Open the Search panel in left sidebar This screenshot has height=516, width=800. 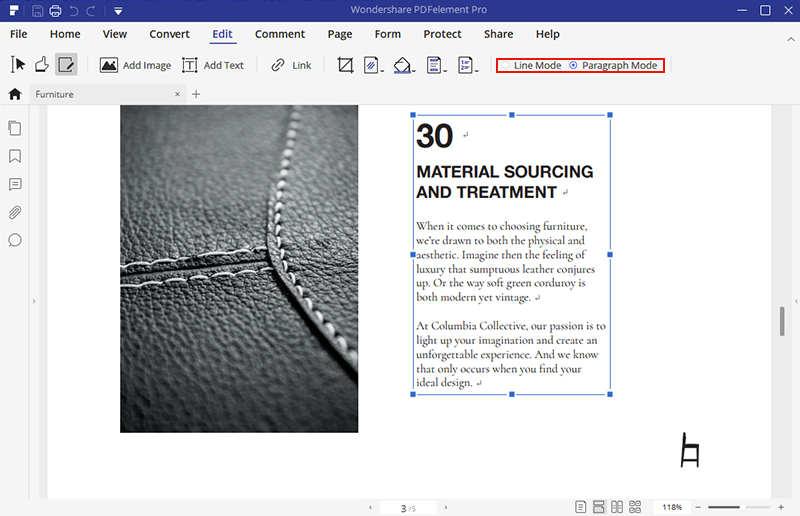point(15,240)
